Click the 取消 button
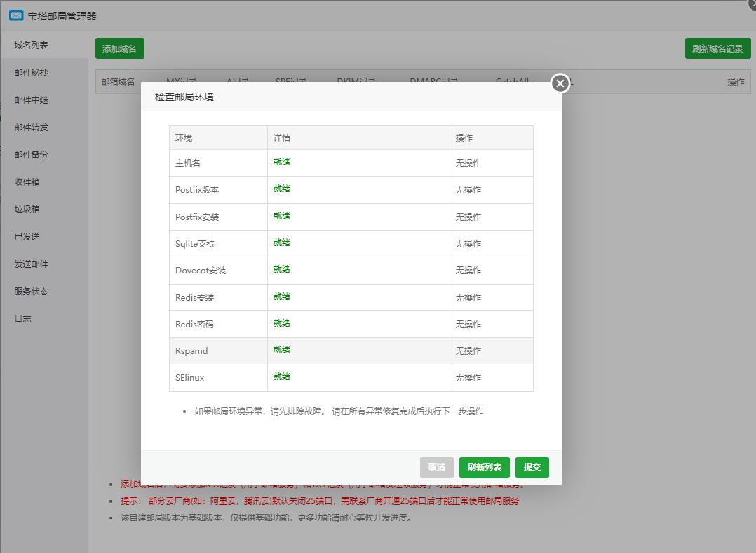 click(x=437, y=467)
